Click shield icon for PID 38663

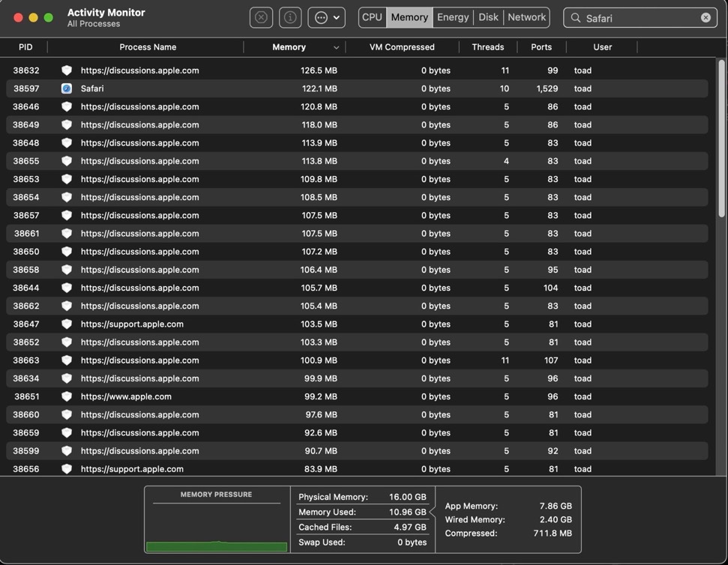[x=67, y=360]
